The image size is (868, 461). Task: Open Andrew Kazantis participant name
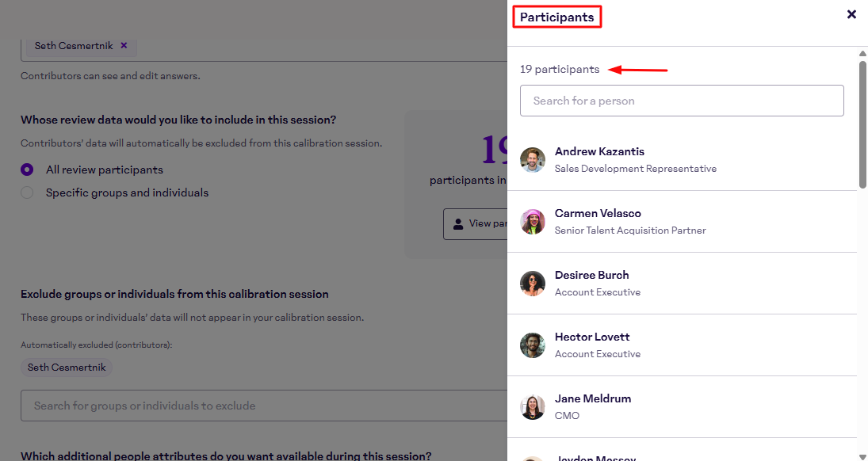click(x=599, y=151)
